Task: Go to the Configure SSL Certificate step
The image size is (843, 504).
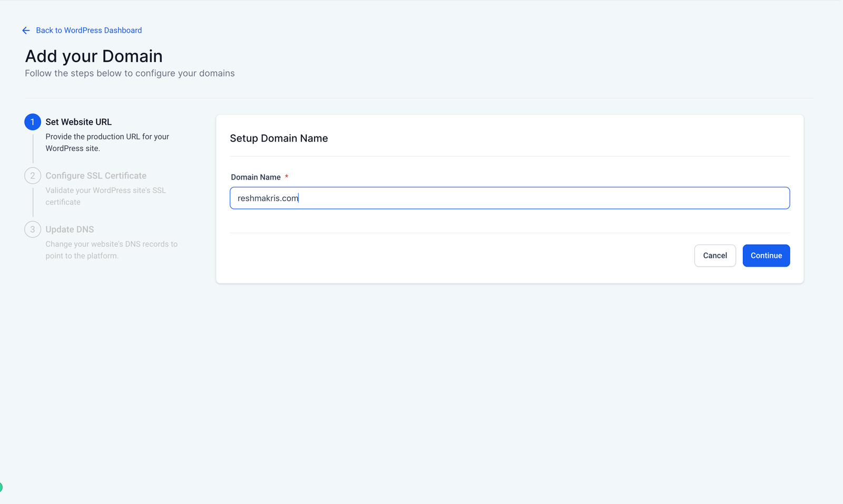Action: (96, 176)
